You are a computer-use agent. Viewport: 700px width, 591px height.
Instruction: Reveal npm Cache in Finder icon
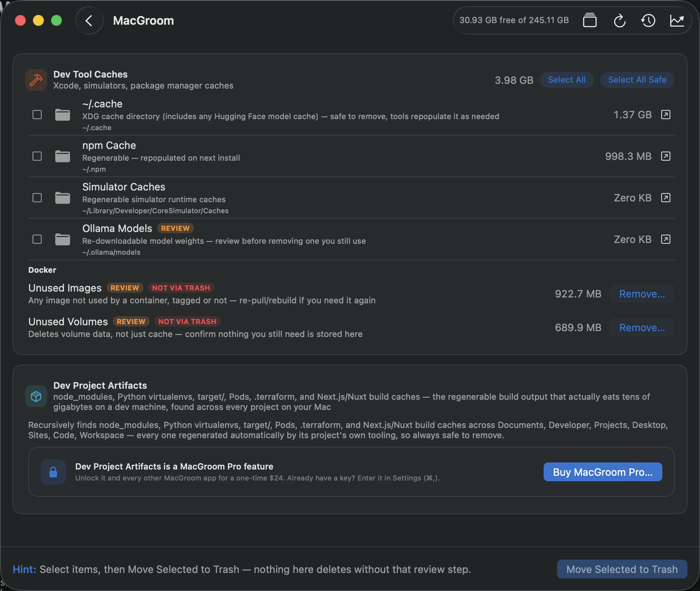pyautogui.click(x=666, y=156)
